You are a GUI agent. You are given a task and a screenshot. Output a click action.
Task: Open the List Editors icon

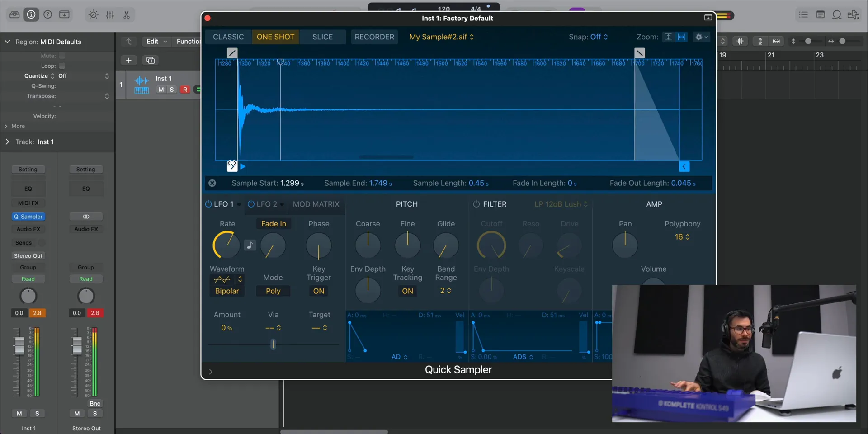point(803,14)
